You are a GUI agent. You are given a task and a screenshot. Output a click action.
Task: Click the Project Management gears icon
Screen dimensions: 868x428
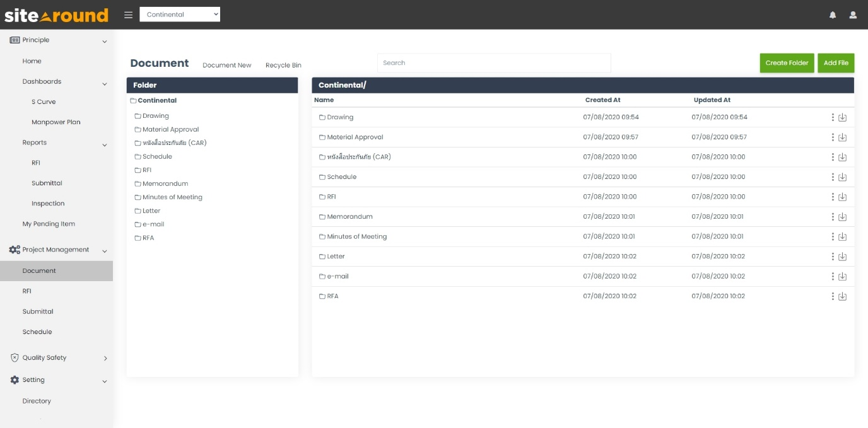click(x=14, y=249)
